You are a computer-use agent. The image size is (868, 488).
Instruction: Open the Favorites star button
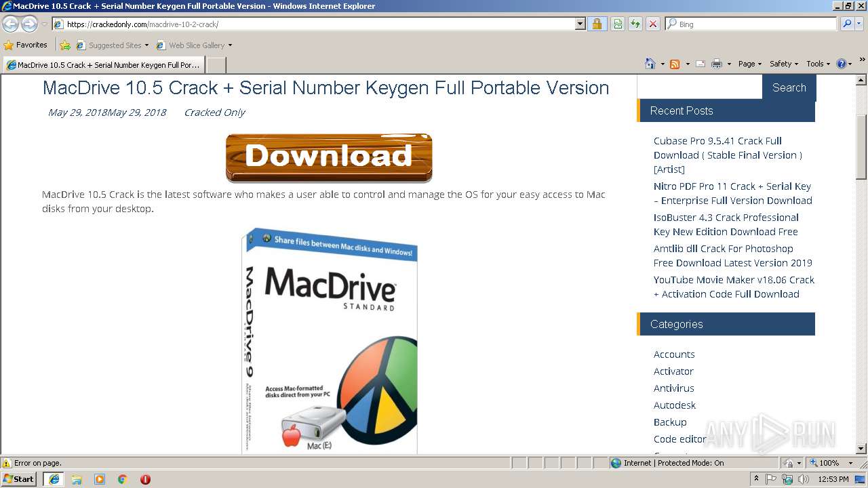point(25,45)
